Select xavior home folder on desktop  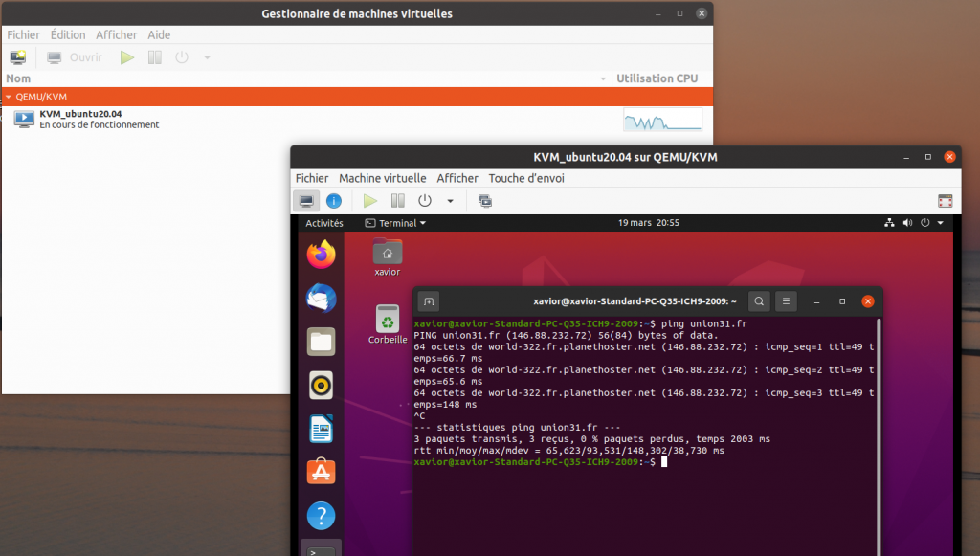coord(388,257)
